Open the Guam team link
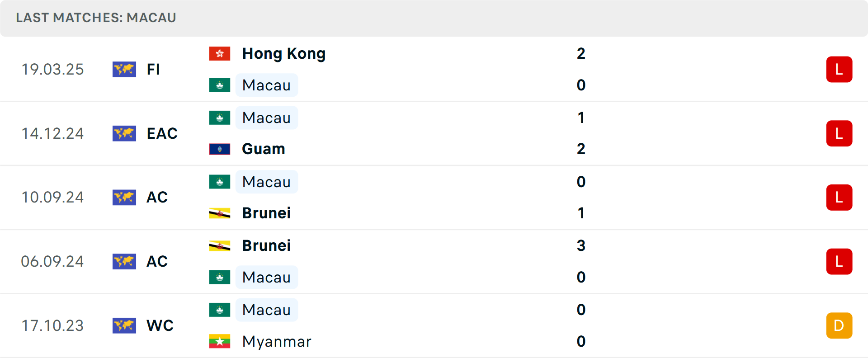This screenshot has height=358, width=868. pos(263,149)
